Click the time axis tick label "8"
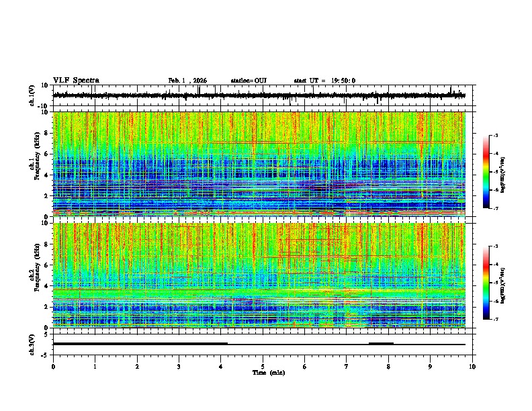The width and height of the screenshot is (532, 411). point(388,367)
